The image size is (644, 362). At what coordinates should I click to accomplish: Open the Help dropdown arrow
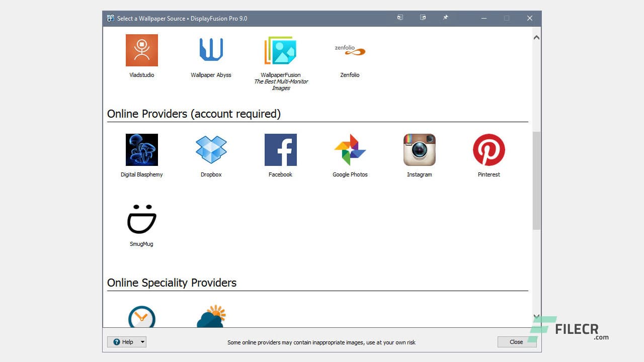[142, 342]
